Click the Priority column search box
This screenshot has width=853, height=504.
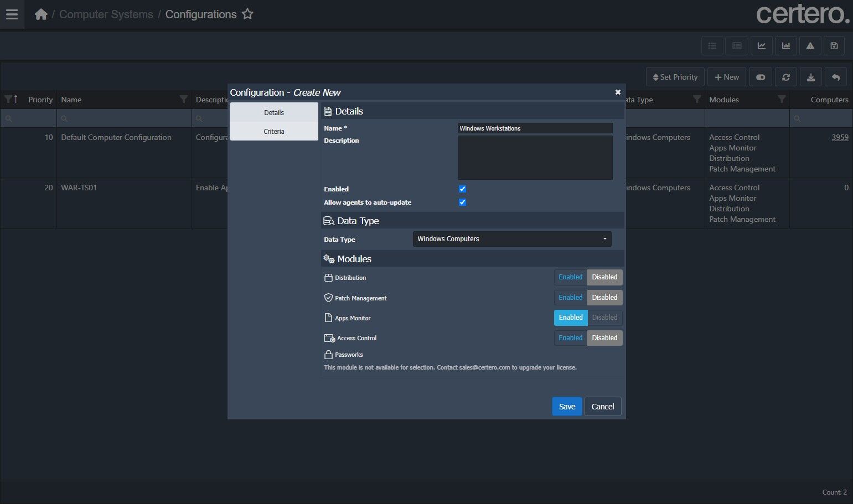click(28, 118)
